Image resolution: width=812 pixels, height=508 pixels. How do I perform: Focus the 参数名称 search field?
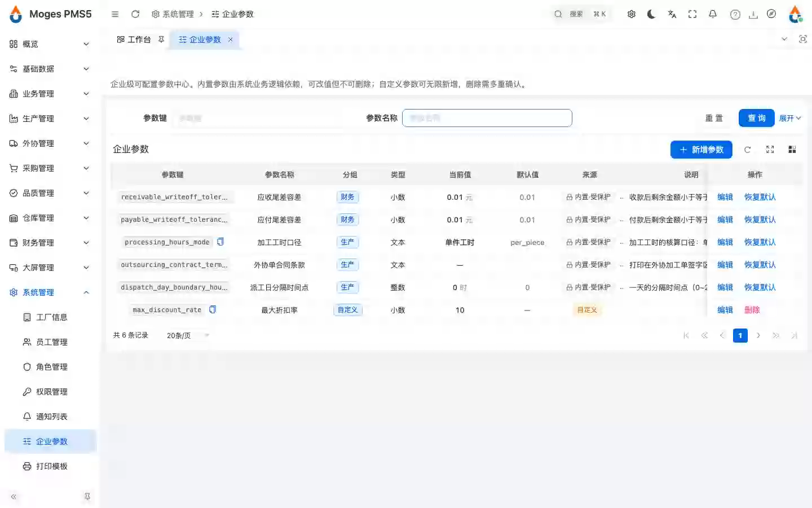coord(487,118)
